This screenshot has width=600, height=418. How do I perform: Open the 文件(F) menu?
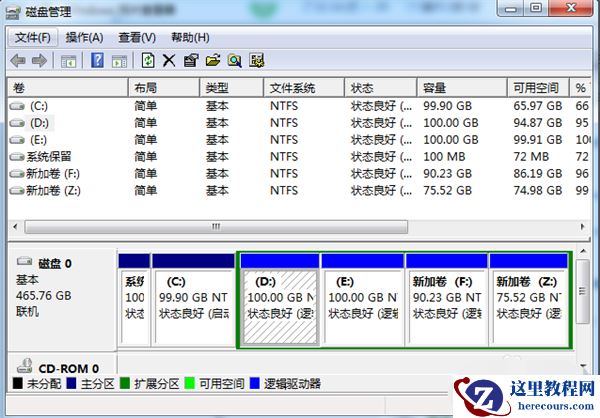[x=33, y=38]
